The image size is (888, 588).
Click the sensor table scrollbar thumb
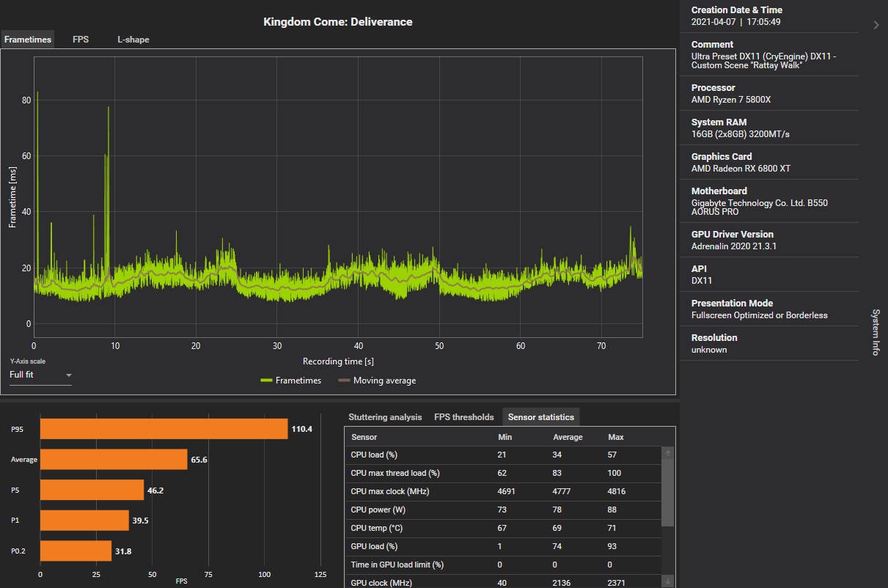[x=667, y=493]
